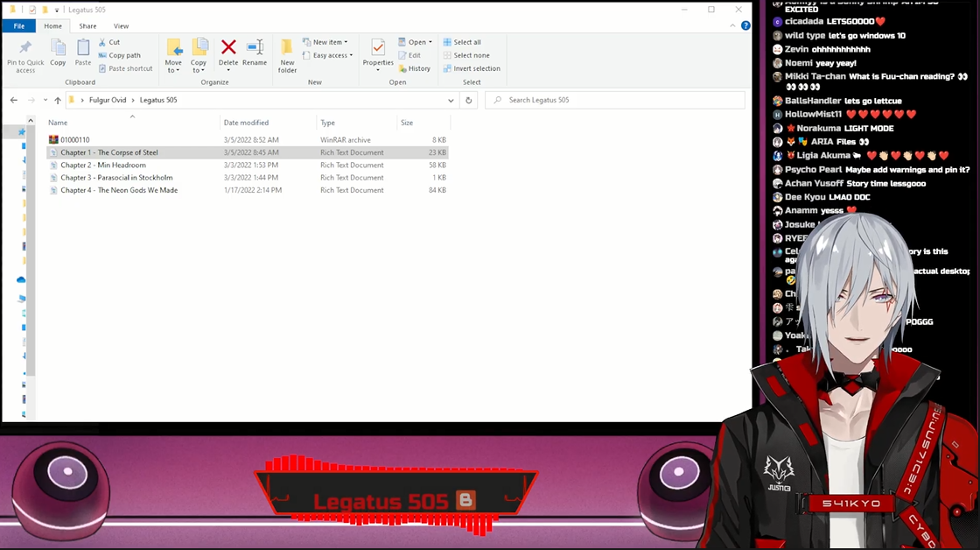Click the Paste icon in ribbon
Image resolution: width=980 pixels, height=550 pixels.
click(83, 50)
